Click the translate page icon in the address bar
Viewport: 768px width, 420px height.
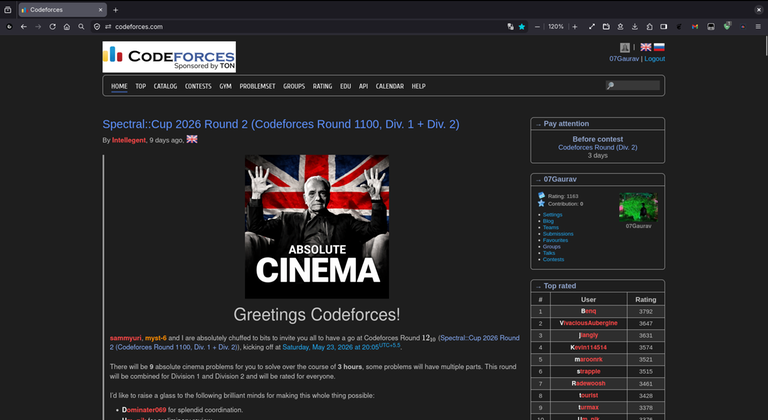click(x=510, y=27)
